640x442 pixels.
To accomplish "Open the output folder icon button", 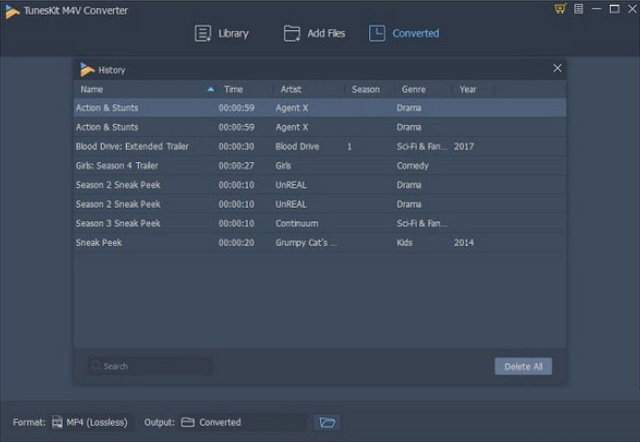I will (327, 422).
